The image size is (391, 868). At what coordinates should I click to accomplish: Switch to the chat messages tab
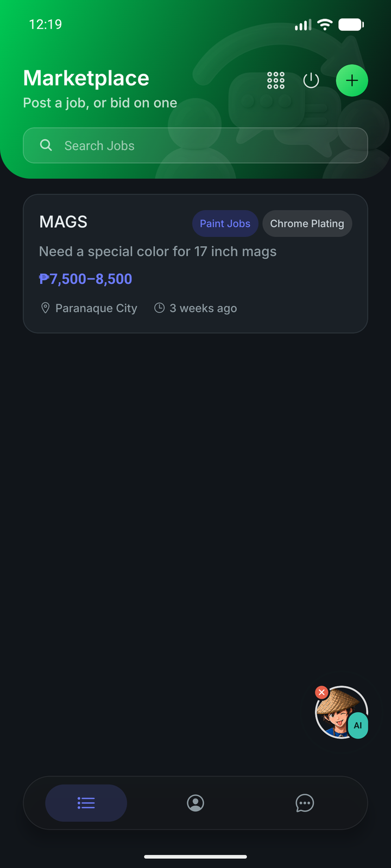(x=305, y=803)
